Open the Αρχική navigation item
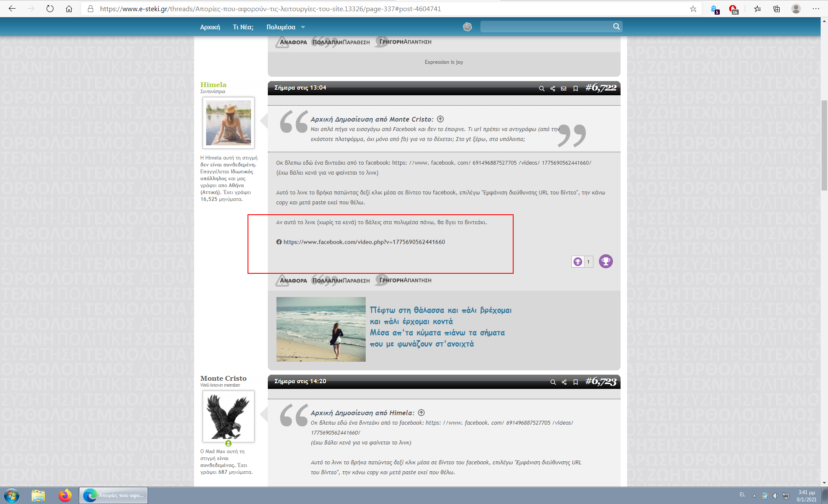 point(210,27)
